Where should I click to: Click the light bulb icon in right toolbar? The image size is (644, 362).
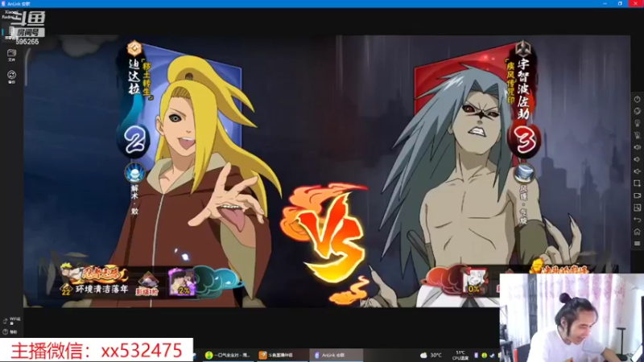(x=637, y=123)
